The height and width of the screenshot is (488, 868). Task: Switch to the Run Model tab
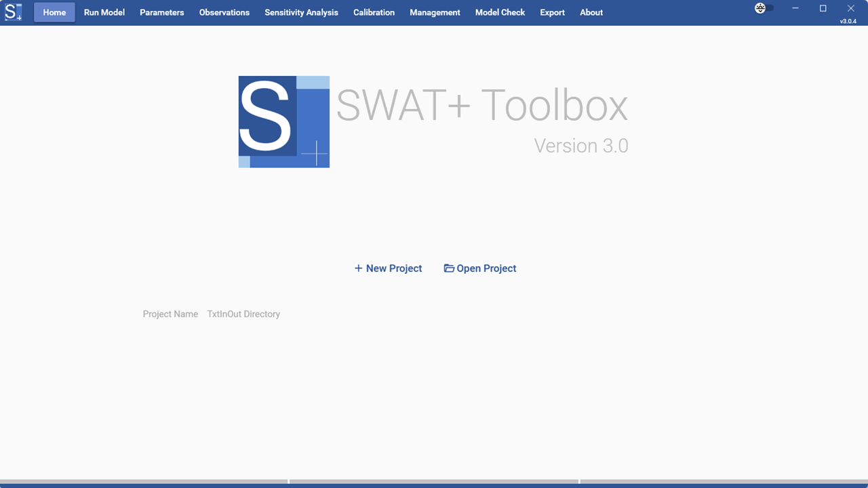104,12
